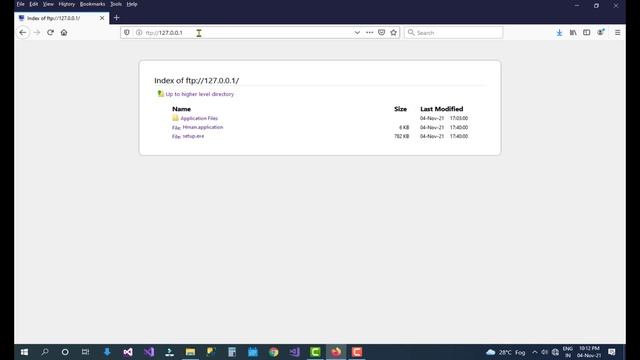Open the ENG IN language indicator
Viewport: 640px width, 360px height.
568,352
